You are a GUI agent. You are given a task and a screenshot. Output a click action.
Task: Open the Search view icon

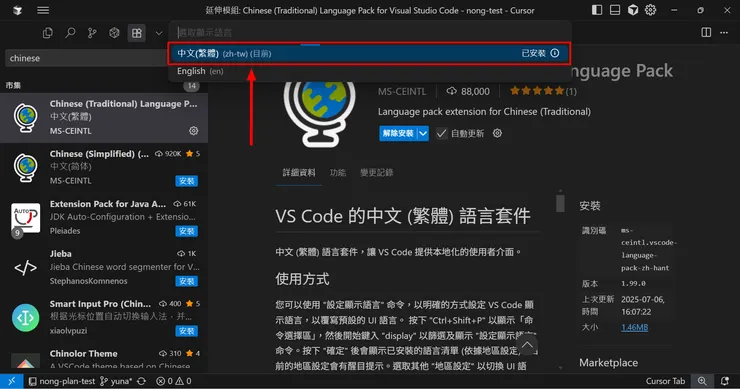[x=70, y=33]
